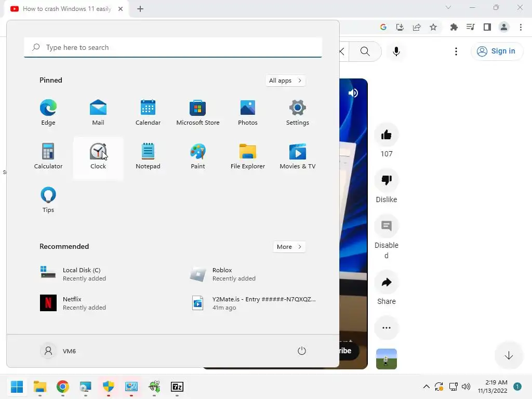Open Settings from pinned apps
The width and height of the screenshot is (532, 399).
tap(298, 113)
